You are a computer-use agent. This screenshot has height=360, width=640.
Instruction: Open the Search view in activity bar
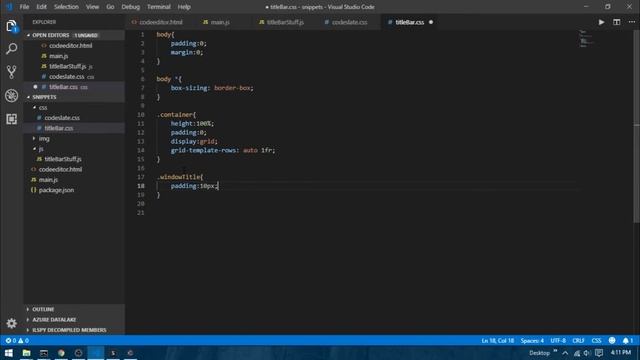(x=11, y=49)
